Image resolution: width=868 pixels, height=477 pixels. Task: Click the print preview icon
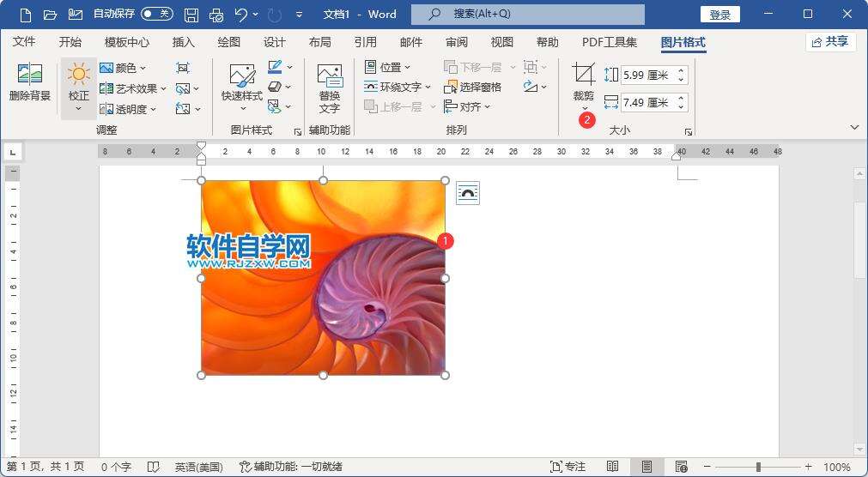tap(216, 15)
